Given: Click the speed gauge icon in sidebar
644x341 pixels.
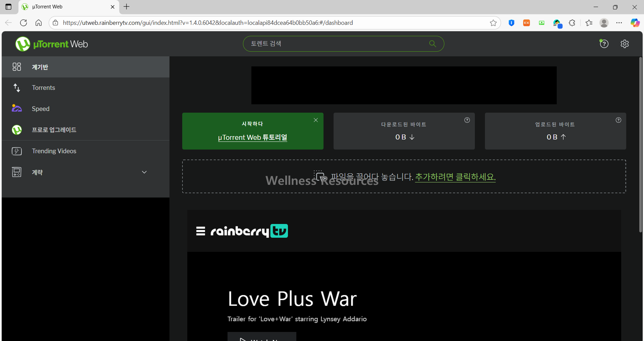Looking at the screenshot, I should tap(17, 108).
